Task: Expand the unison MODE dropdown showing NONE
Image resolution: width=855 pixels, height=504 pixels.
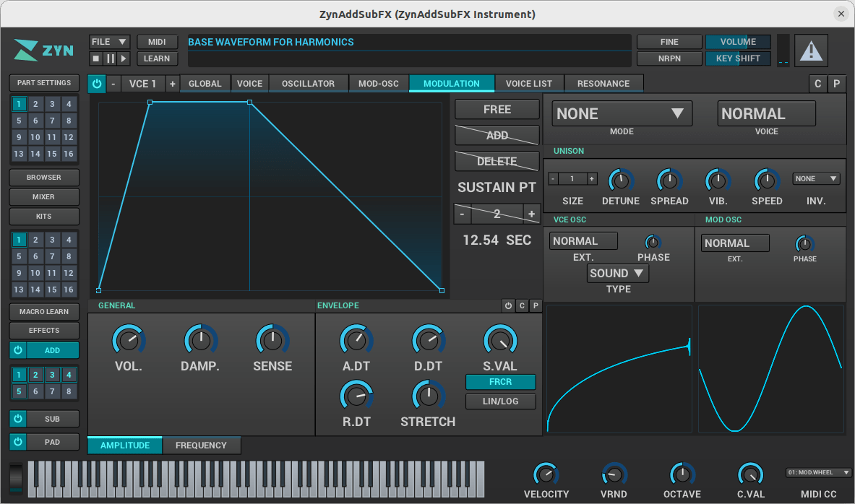Action: pos(622,113)
